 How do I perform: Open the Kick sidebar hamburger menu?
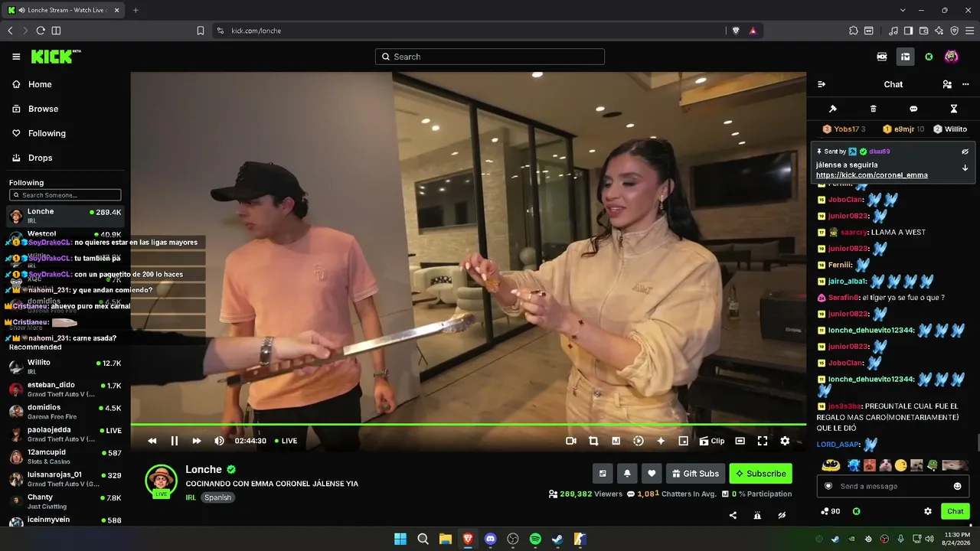pyautogui.click(x=16, y=57)
